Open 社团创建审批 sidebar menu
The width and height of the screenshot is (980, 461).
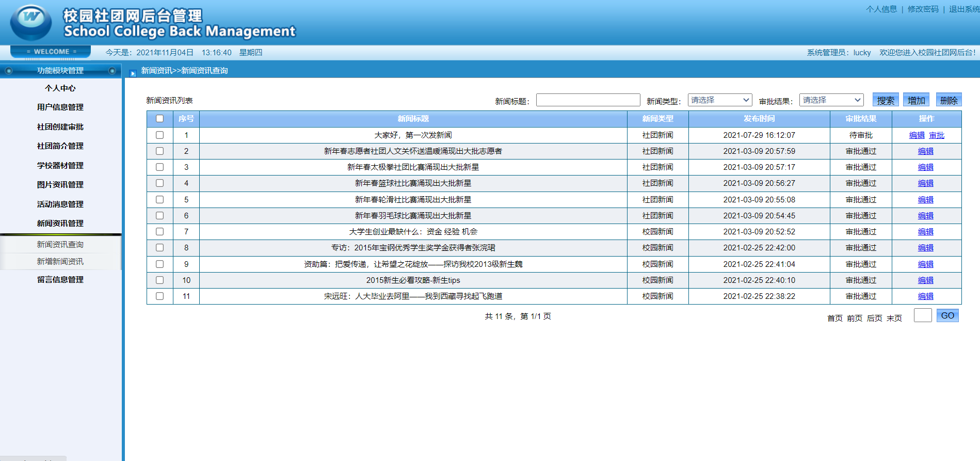coord(60,127)
